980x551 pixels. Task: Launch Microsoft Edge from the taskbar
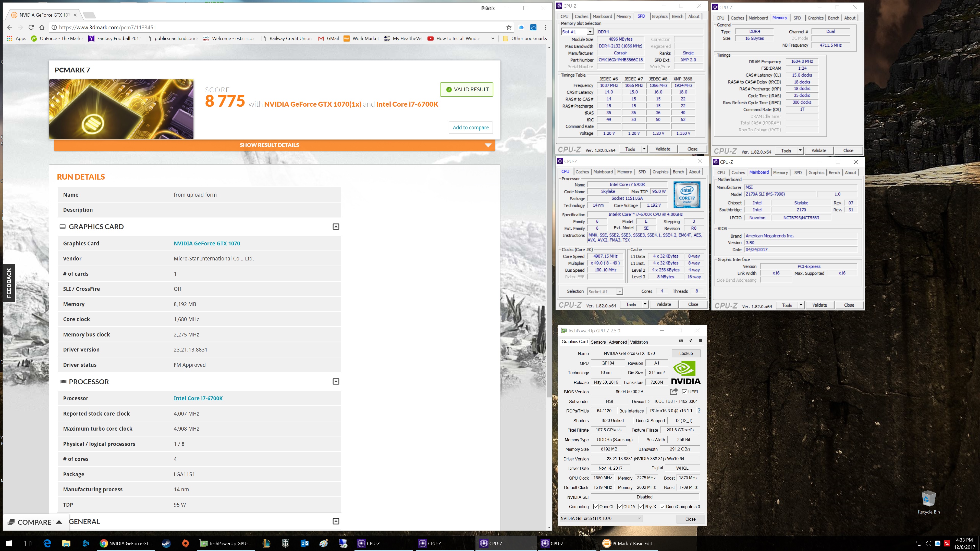pos(47,543)
